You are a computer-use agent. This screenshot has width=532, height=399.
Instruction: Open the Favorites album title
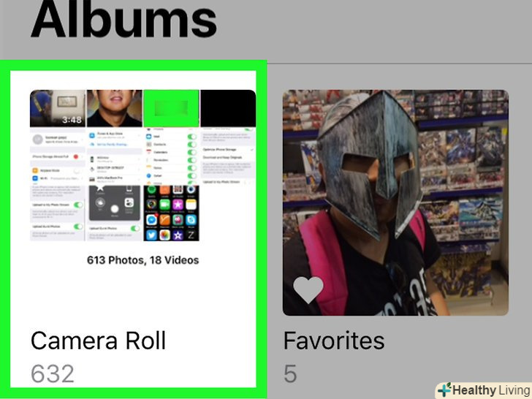(x=334, y=341)
